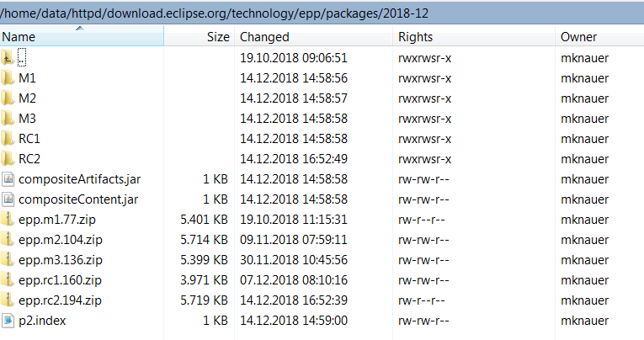Click the compositeArtifacts.jar file icon
Screen dimensions: 644x340
click(x=8, y=179)
